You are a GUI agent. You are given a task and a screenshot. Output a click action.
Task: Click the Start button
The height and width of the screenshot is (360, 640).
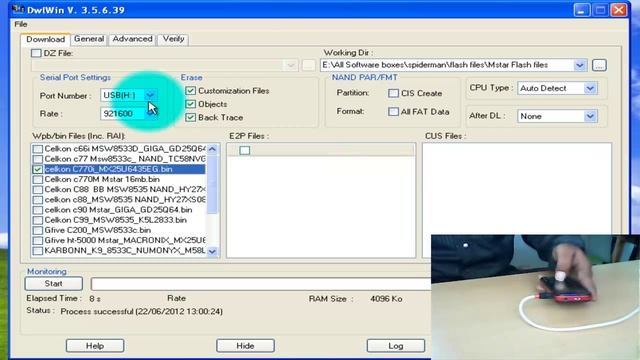click(x=53, y=284)
